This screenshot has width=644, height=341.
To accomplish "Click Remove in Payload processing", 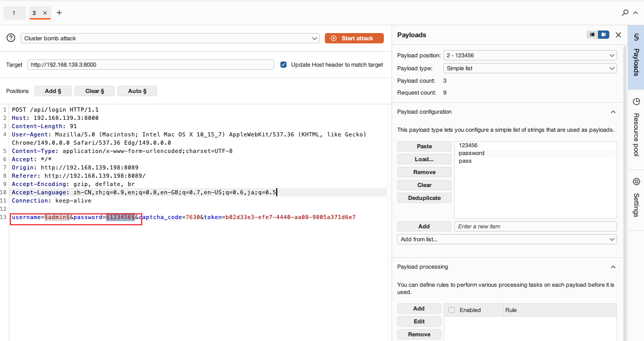I will [x=419, y=334].
